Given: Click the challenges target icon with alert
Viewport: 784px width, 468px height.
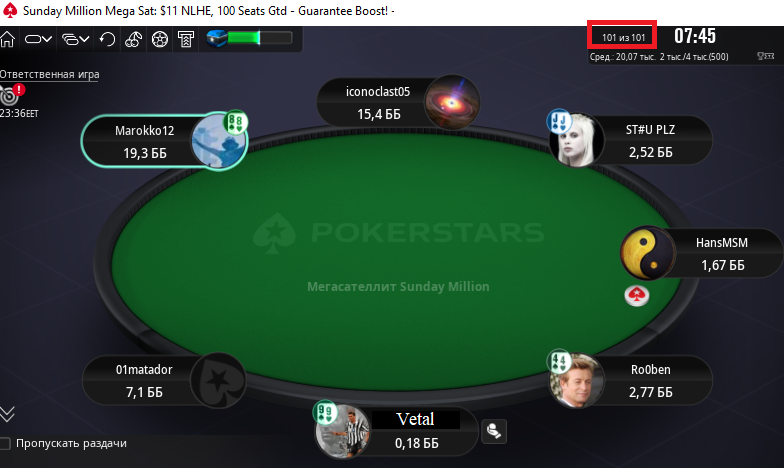Looking at the screenshot, I should 11,94.
